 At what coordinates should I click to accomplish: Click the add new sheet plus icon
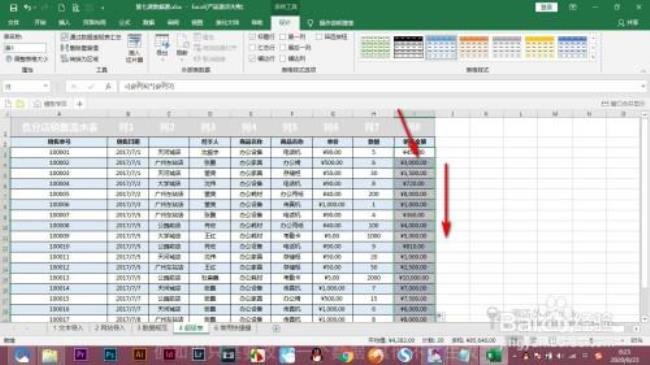click(x=276, y=328)
